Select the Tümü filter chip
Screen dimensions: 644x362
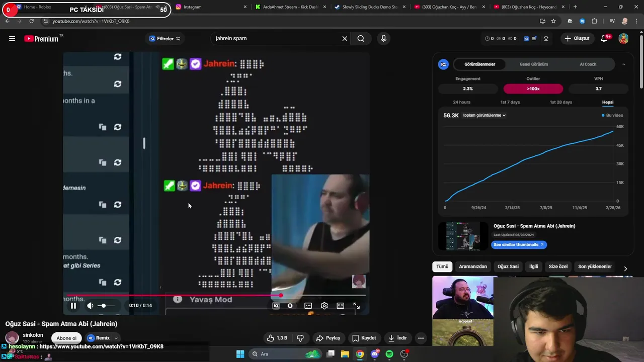pos(442,266)
